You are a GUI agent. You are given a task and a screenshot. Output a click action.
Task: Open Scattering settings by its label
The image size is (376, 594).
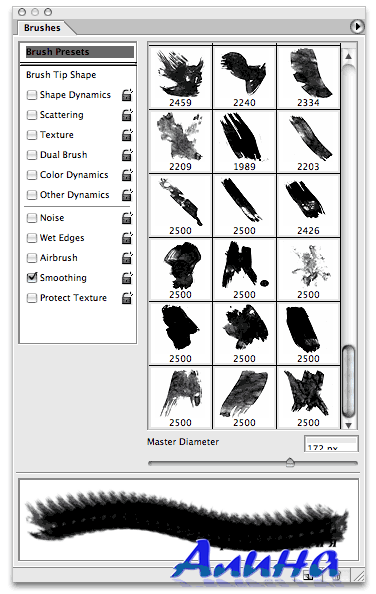[x=61, y=115]
